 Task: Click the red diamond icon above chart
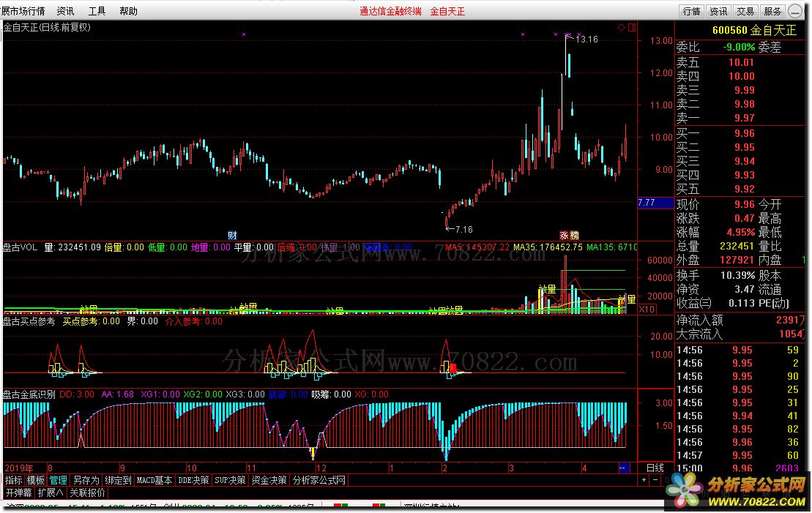point(621,27)
